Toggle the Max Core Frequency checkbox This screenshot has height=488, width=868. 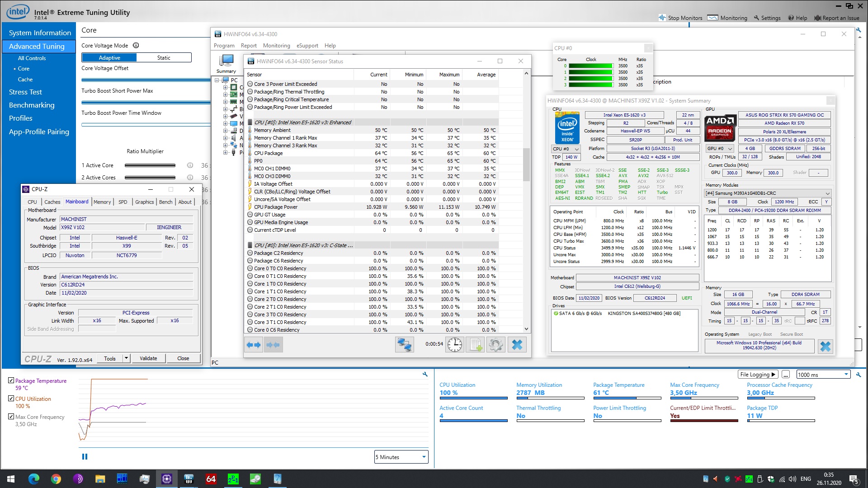(x=11, y=417)
